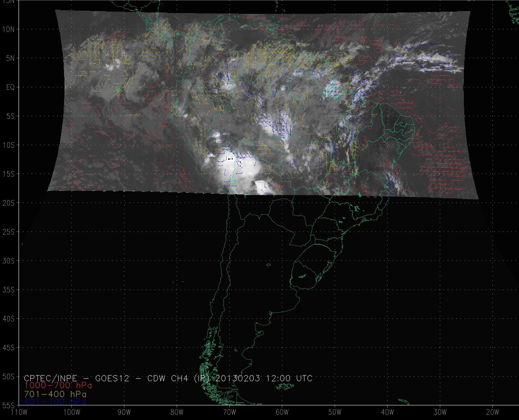This screenshot has height=420, width=519.
Task: Click the 110W longitude axis label
Action: tap(19, 412)
